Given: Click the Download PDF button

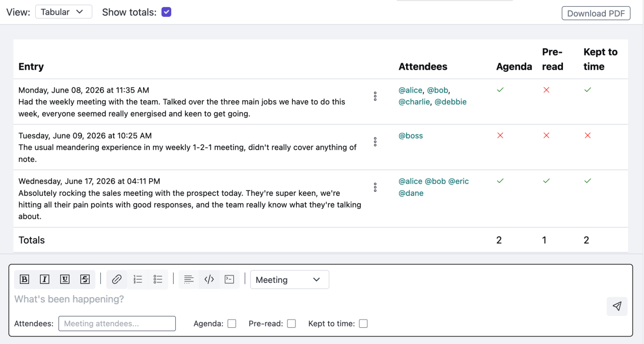Looking at the screenshot, I should coord(596,13).
